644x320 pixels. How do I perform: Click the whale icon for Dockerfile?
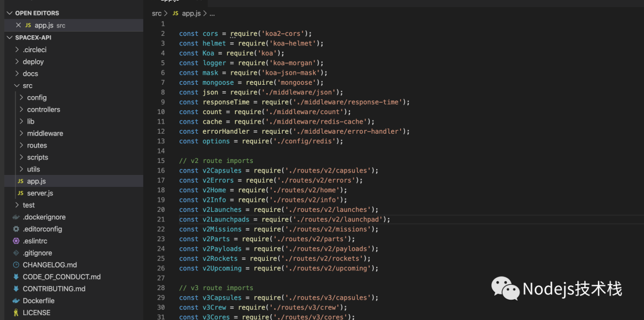pos(16,301)
